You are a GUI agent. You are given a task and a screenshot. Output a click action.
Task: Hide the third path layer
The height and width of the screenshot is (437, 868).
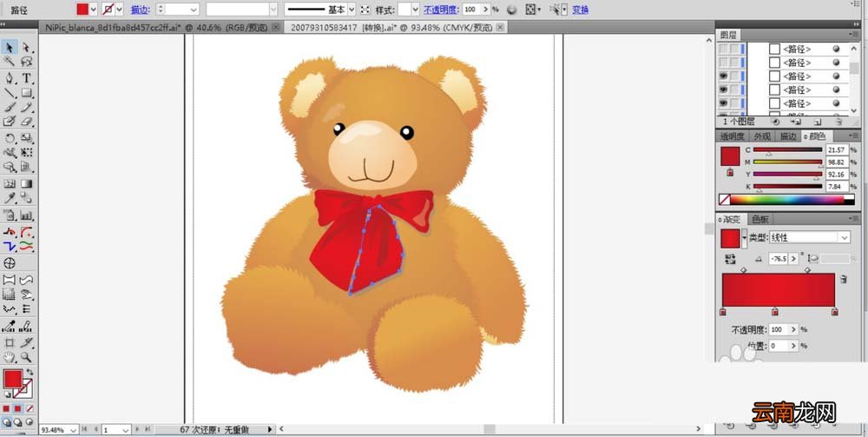click(x=723, y=76)
